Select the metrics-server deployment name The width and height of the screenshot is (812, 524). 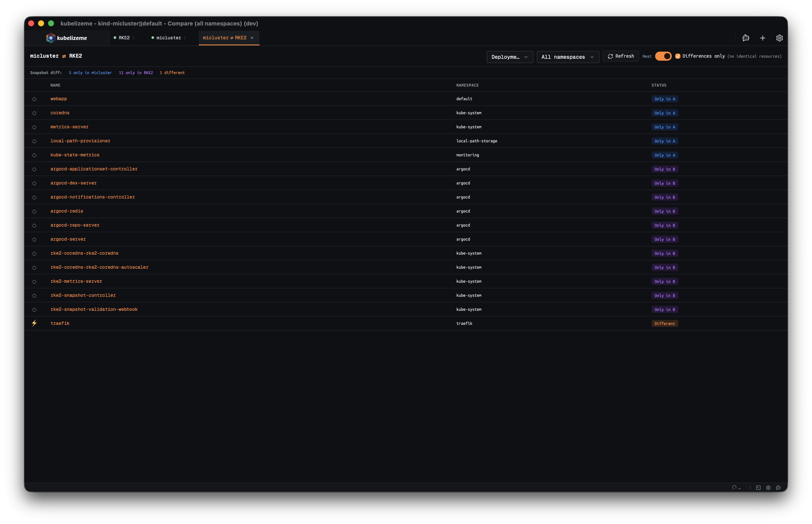pos(69,127)
